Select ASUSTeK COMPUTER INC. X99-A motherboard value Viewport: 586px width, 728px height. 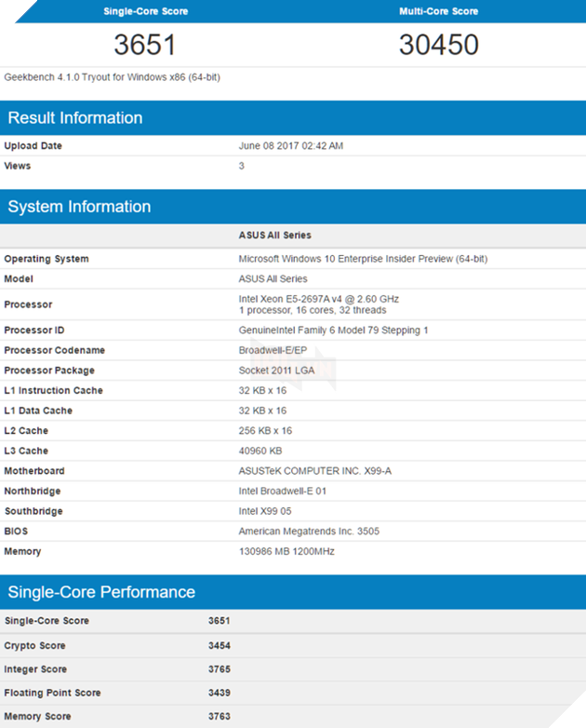point(315,471)
